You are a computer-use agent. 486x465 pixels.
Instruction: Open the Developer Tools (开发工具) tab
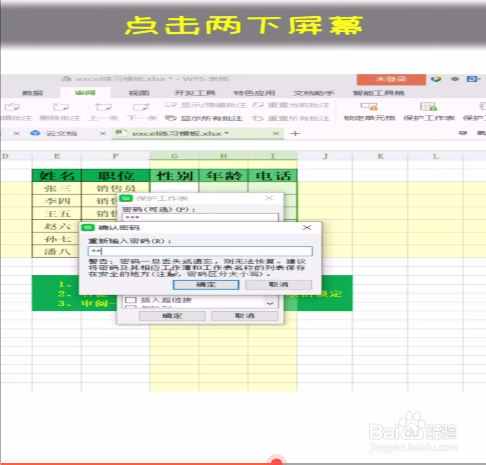(195, 93)
